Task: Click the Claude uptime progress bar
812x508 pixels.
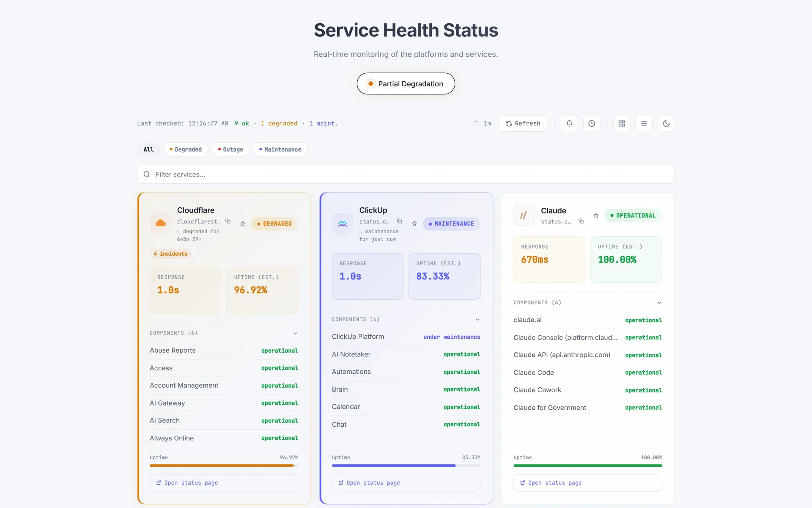Action: 588,466
